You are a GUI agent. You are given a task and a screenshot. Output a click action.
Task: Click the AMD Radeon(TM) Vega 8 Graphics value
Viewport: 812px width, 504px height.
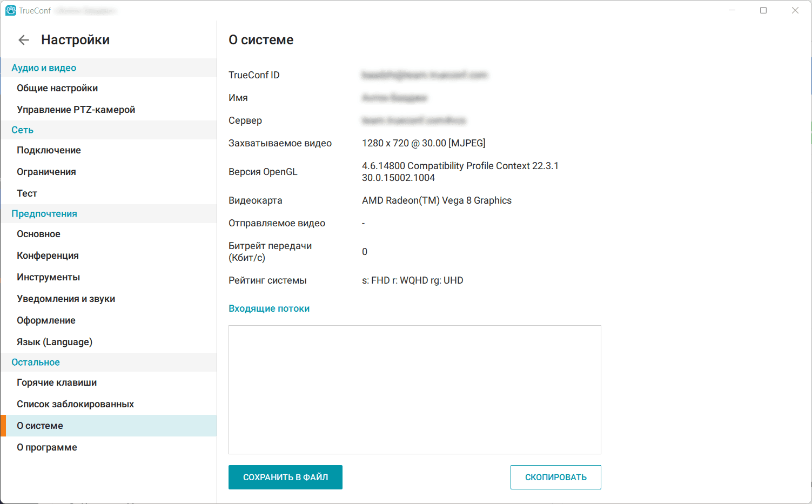pos(437,200)
